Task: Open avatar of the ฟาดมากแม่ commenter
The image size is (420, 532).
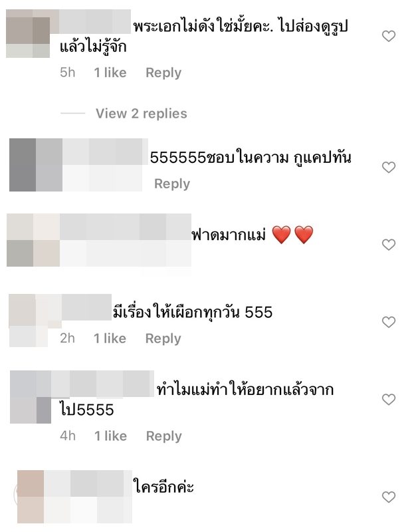Action: click(x=33, y=240)
